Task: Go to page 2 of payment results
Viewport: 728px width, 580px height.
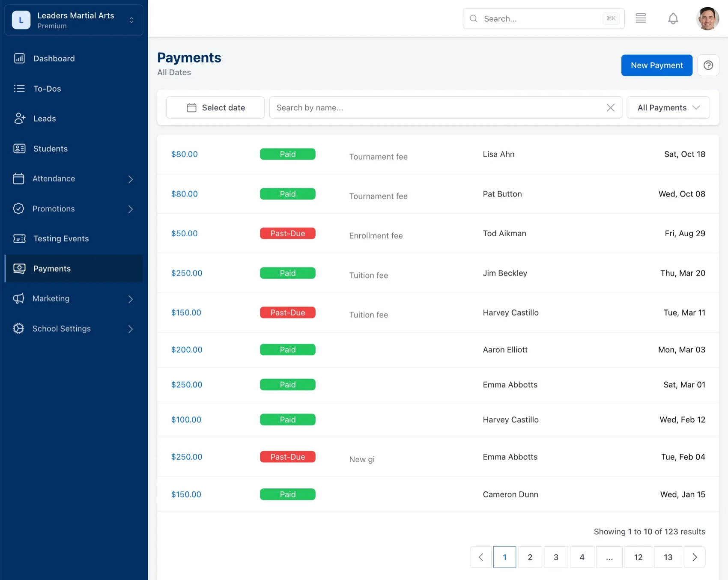Action: tap(530, 557)
